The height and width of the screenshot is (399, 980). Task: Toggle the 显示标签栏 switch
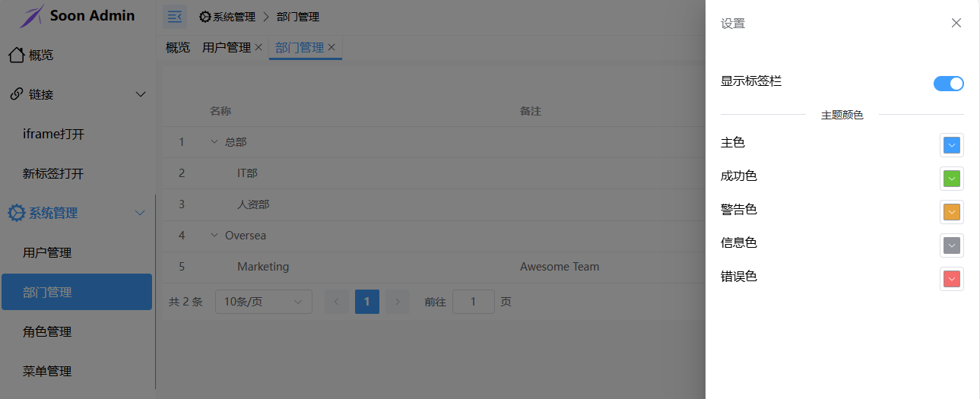coord(949,84)
